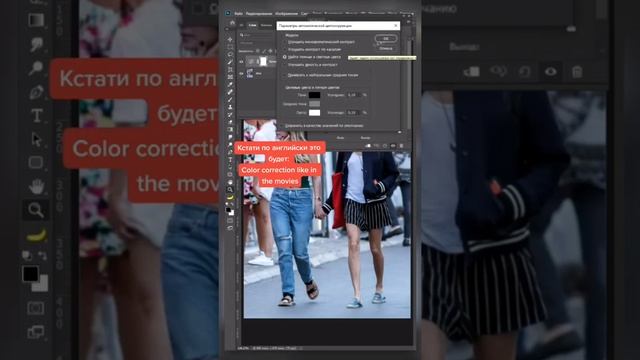Select the large blurred Zoom magnifier tool at left
Image resolution: width=640 pixels, height=360 pixels.
pos(36,210)
